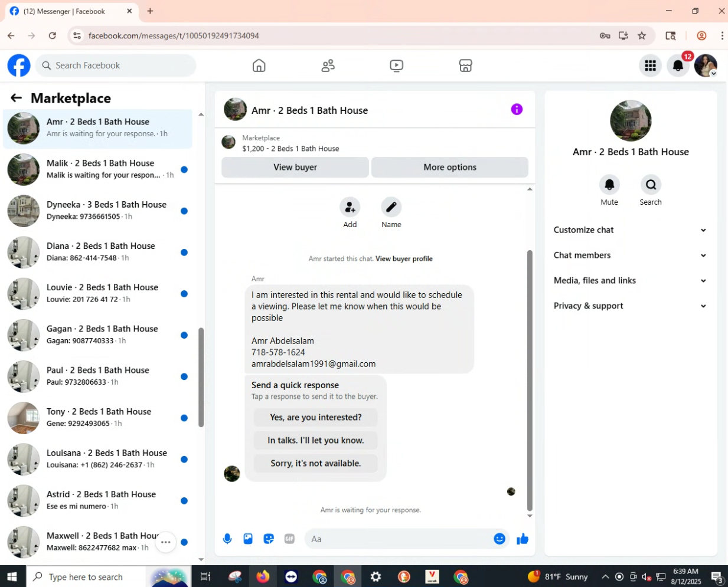
Task: Open Gagan 2 Beds 1 Bath House chat
Action: (x=97, y=335)
